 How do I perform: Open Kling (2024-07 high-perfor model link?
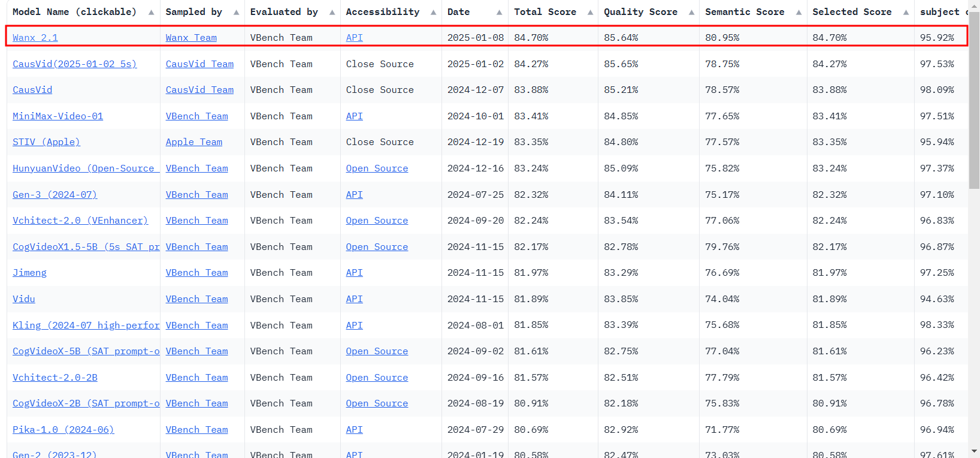[86, 326]
